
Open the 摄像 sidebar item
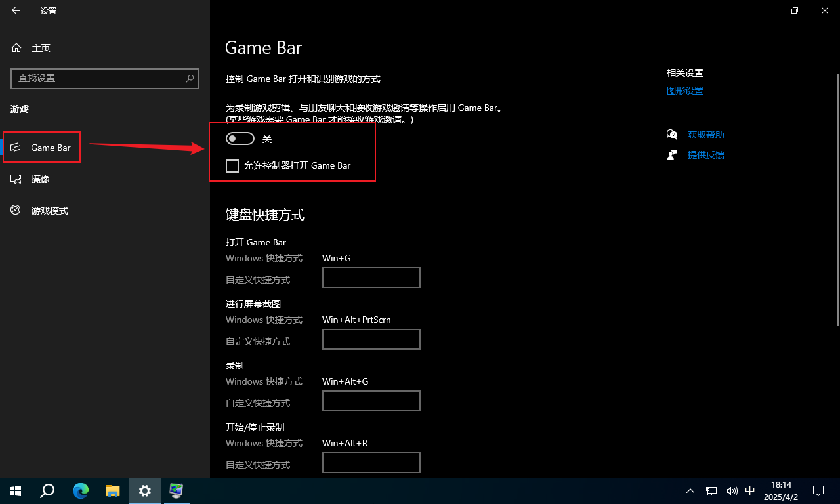click(105, 179)
